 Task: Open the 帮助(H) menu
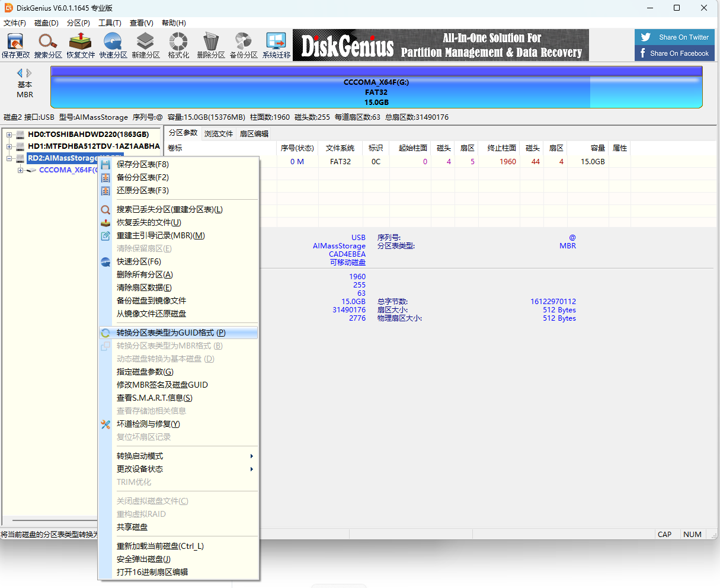[173, 23]
